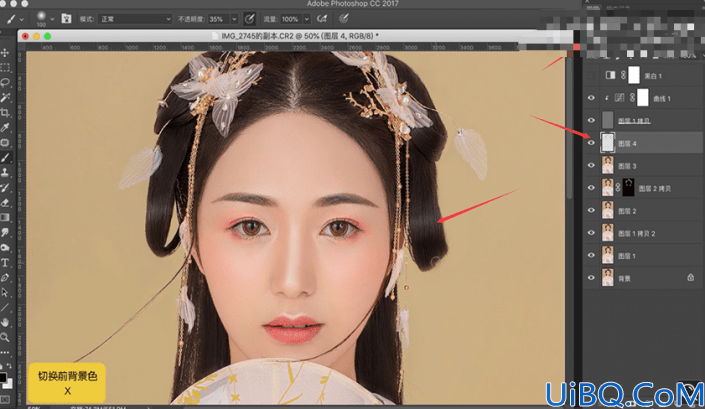
Task: Set the background color swatch
Action: (x=9, y=383)
